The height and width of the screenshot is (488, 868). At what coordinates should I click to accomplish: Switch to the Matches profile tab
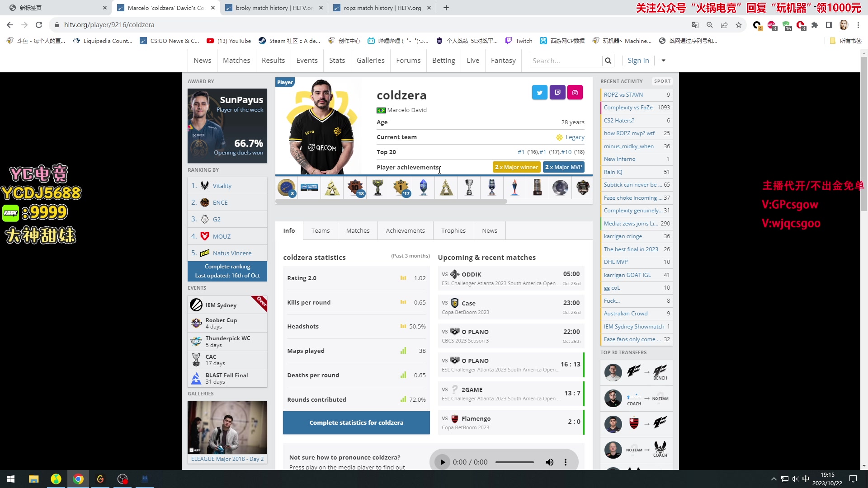(x=358, y=230)
